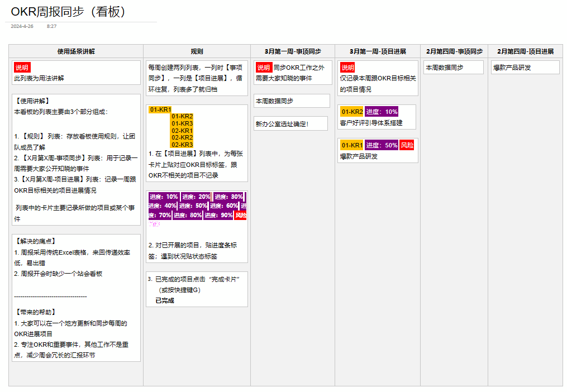Select the 02-KR1 orange tag
The width and height of the screenshot is (567, 392).
click(x=182, y=131)
